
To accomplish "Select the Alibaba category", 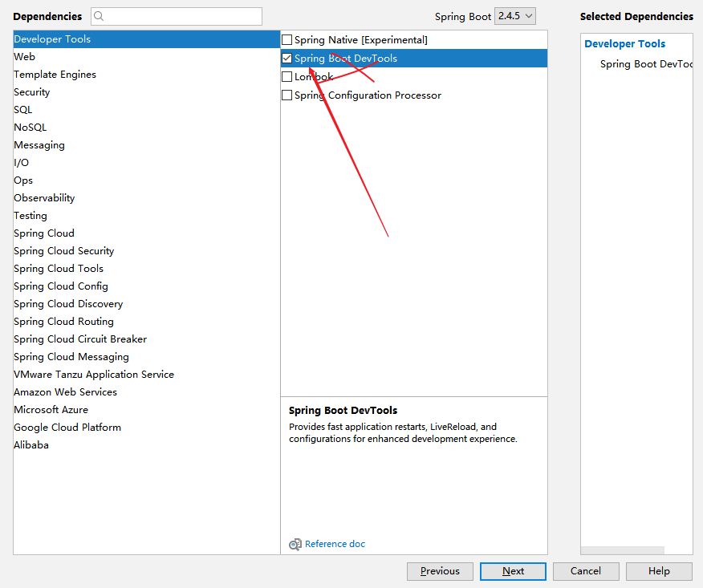I will [x=147, y=445].
